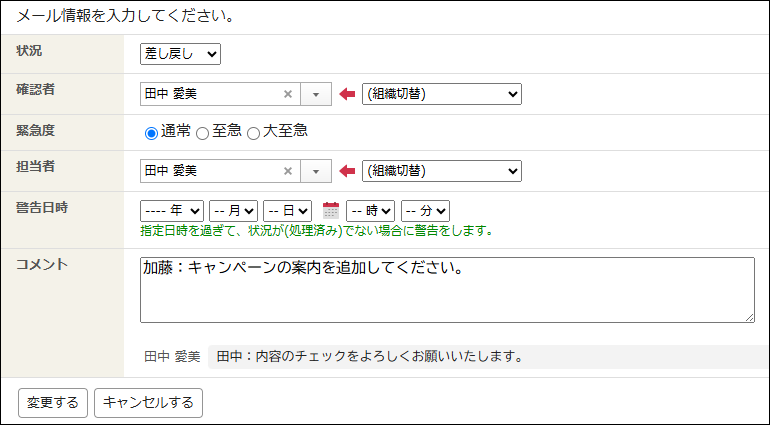This screenshot has width=770, height=425.
Task: Click the heading メール情報を入力してください
Action: pos(124,16)
